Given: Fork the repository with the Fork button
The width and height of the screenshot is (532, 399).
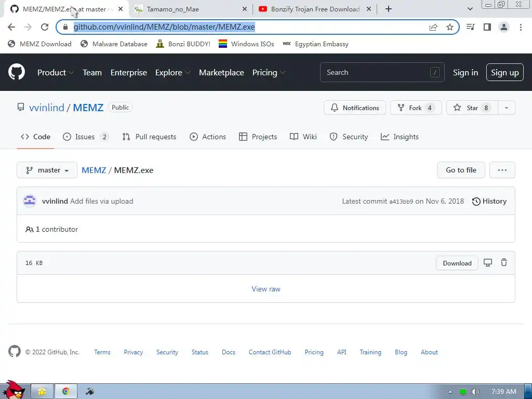Looking at the screenshot, I should tap(416, 108).
